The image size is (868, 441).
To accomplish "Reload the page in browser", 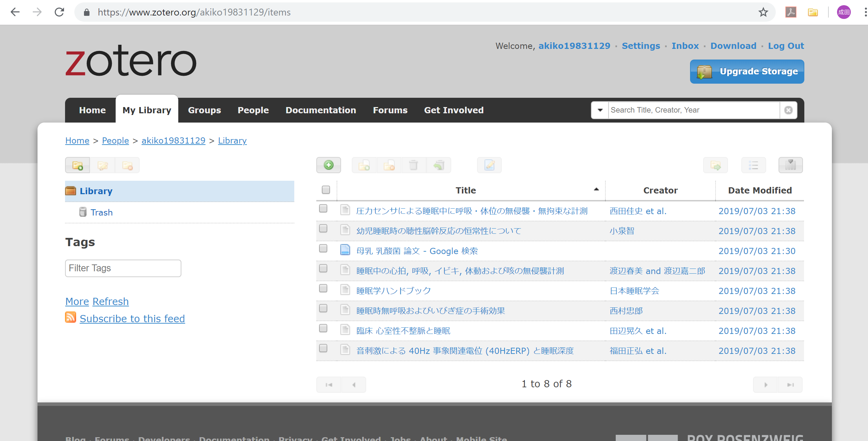I will click(59, 12).
